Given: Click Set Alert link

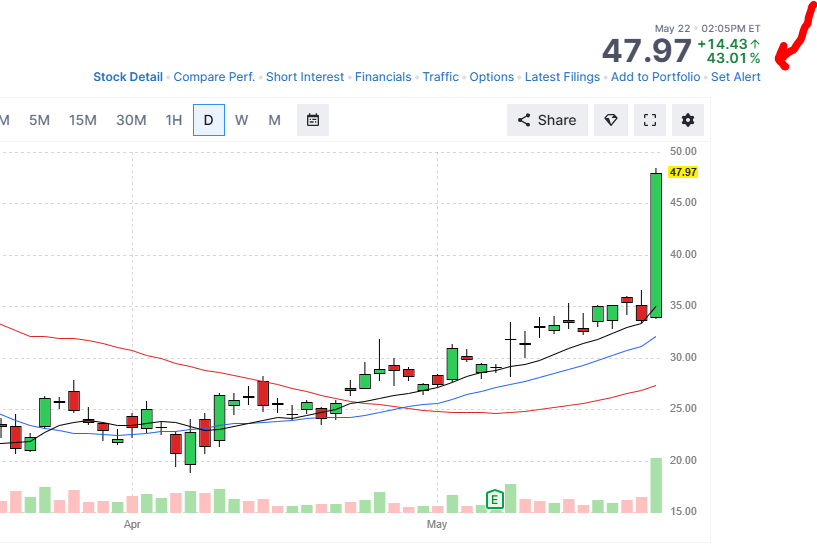Looking at the screenshot, I should click(736, 77).
